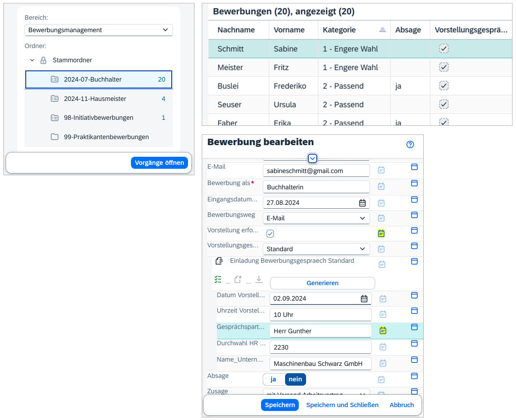
Task: Open the Bewerbungsweg dropdown
Action: click(316, 218)
